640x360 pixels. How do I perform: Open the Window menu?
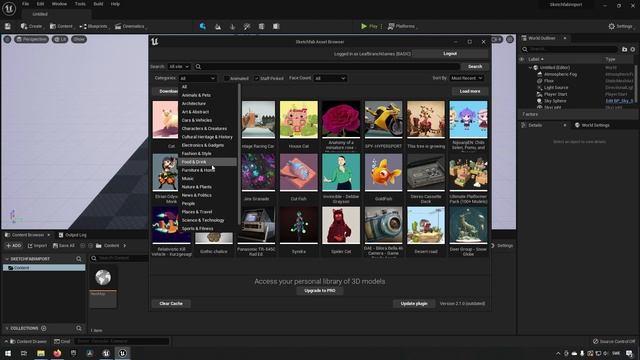pos(59,4)
